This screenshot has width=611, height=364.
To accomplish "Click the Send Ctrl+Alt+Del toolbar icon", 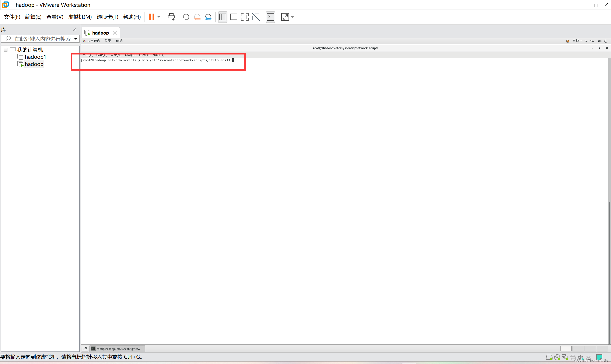I will pos(171,17).
